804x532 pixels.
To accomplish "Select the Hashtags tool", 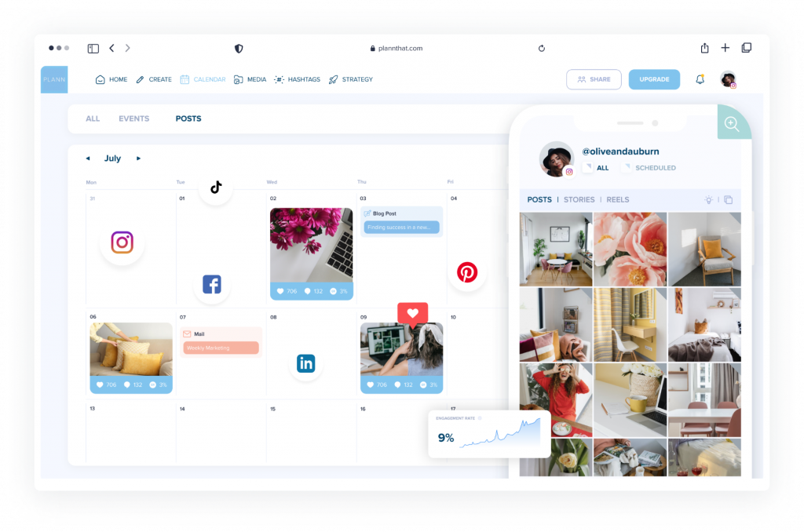I will (x=297, y=79).
